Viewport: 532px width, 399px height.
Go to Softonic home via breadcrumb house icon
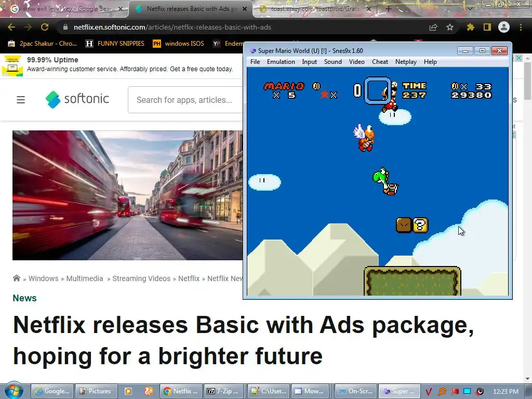click(x=16, y=278)
